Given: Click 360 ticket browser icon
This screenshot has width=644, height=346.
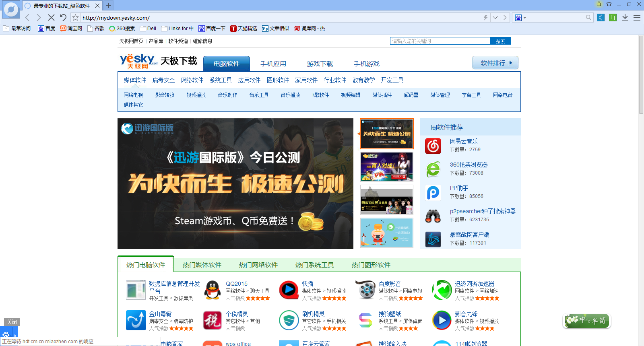Looking at the screenshot, I should point(433,169).
